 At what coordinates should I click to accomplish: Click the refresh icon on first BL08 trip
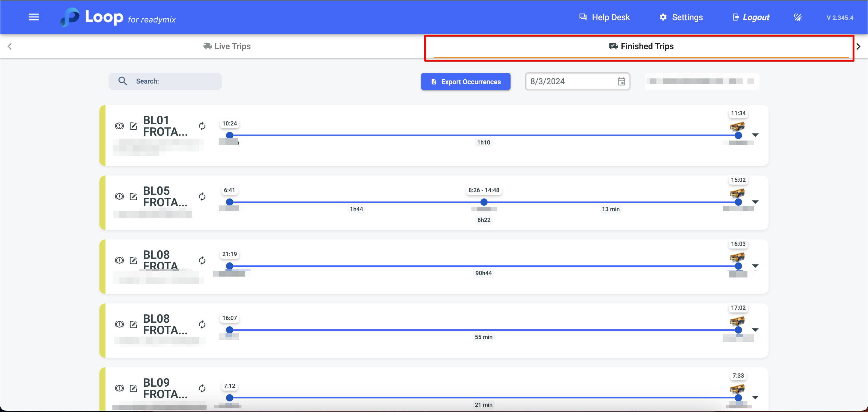pyautogui.click(x=202, y=261)
